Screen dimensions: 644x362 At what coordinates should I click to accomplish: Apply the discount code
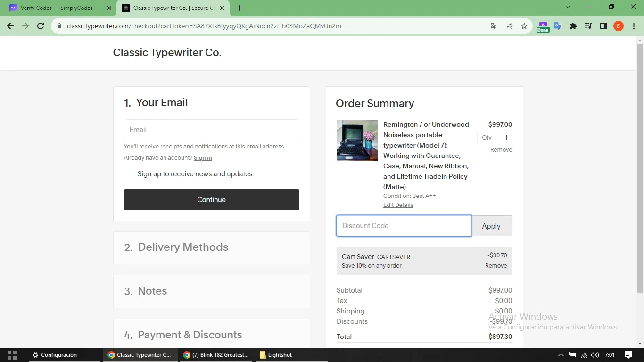(x=491, y=226)
